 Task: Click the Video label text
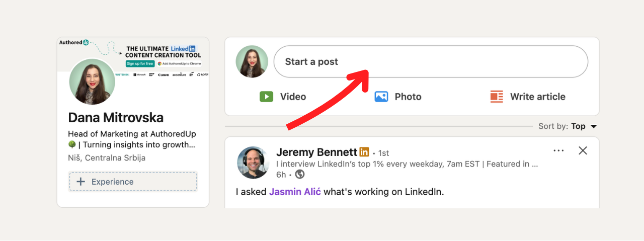(x=293, y=97)
